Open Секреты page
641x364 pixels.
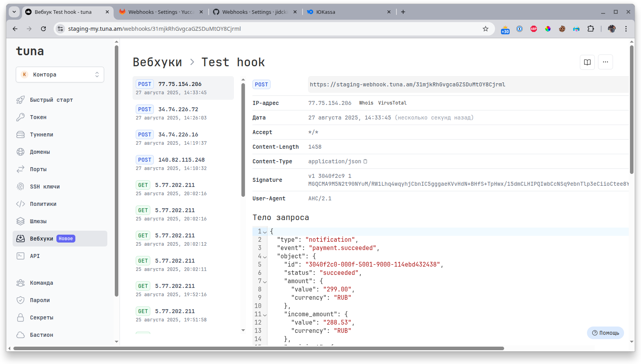click(x=60, y=317)
